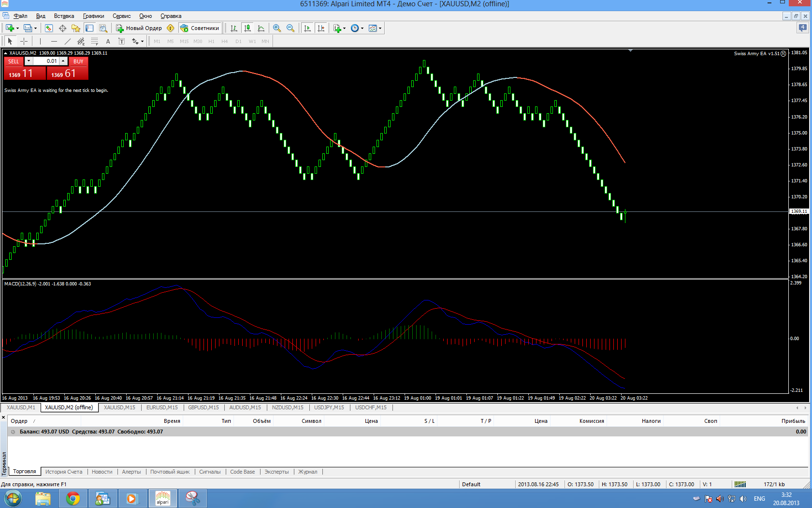The width and height of the screenshot is (812, 508).
Task: Zoom out on the chart
Action: click(290, 28)
